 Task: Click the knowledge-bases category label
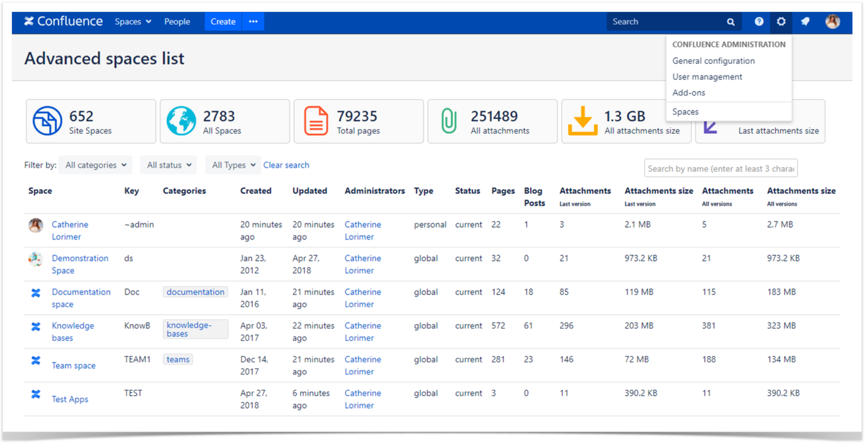pyautogui.click(x=196, y=329)
